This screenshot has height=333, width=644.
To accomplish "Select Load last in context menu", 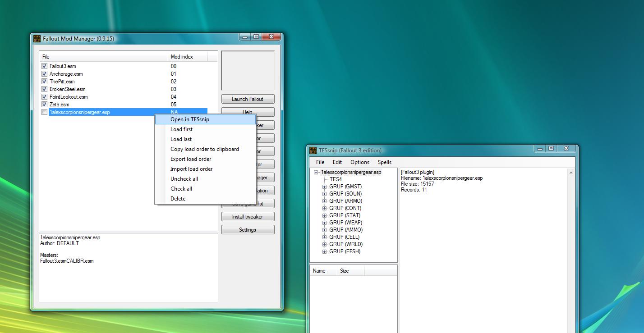I will (205, 139).
